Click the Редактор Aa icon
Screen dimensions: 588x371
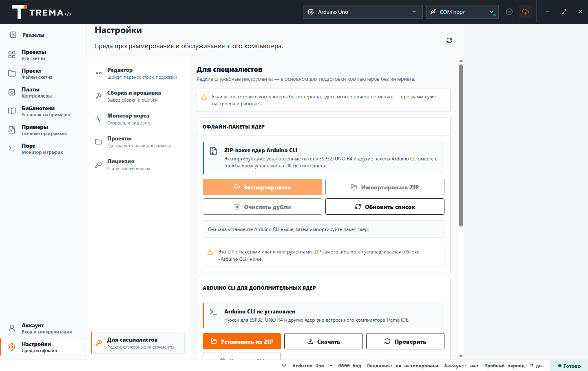click(98, 73)
